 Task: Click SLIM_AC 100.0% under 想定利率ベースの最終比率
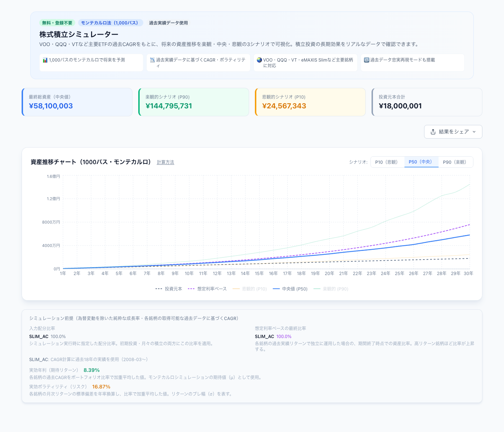click(273, 337)
